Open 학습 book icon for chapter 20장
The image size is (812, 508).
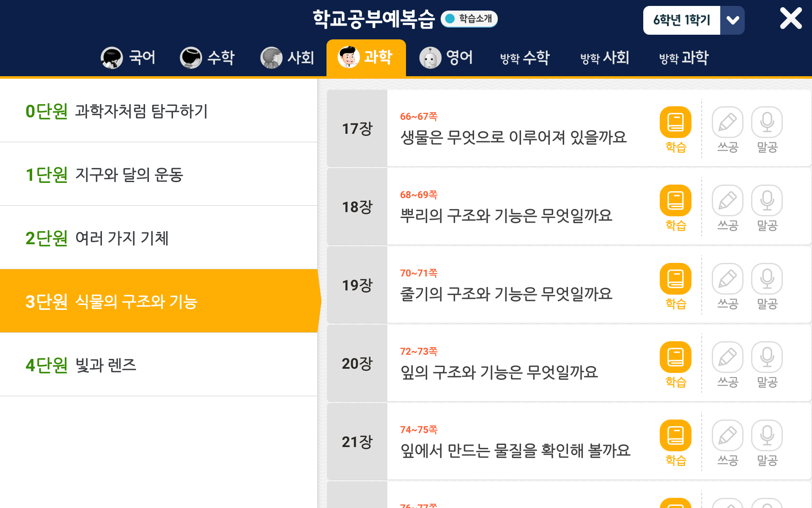click(675, 357)
